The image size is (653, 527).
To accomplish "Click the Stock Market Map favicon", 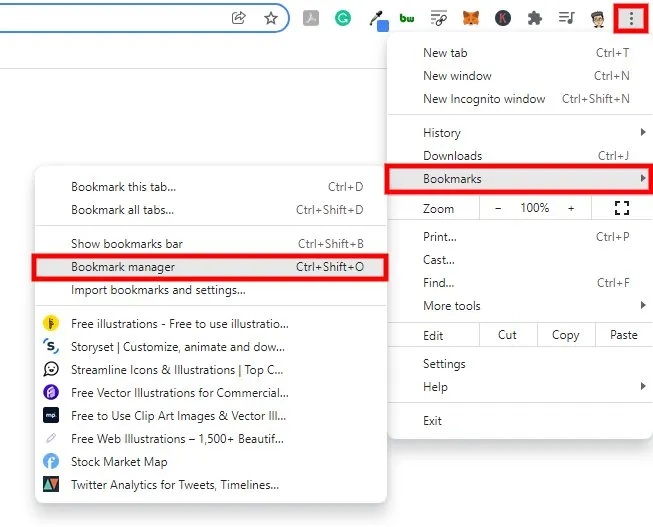I will [x=51, y=461].
